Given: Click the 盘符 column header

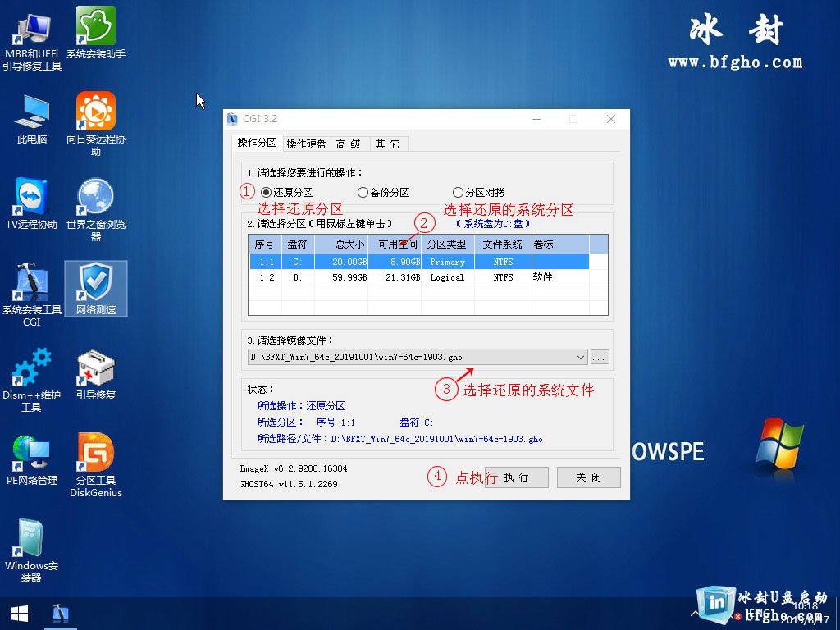Looking at the screenshot, I should pyautogui.click(x=298, y=244).
